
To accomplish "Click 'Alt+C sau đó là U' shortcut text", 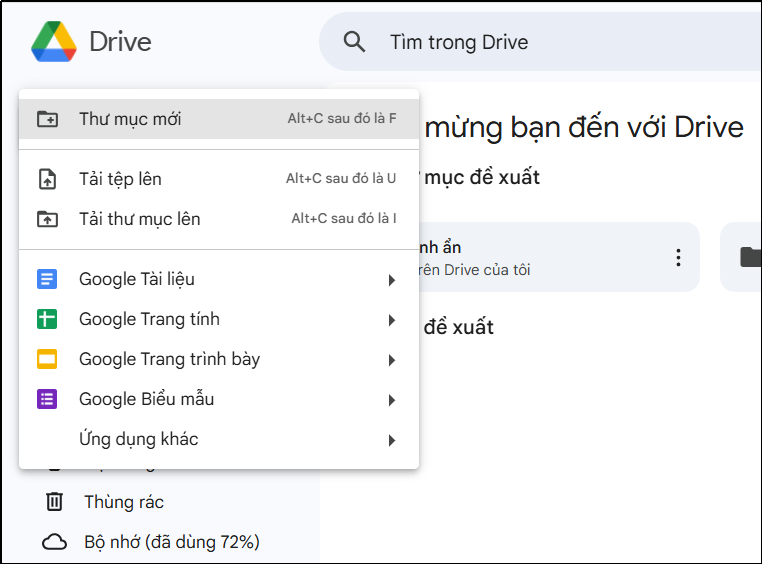I will pyautogui.click(x=341, y=179).
